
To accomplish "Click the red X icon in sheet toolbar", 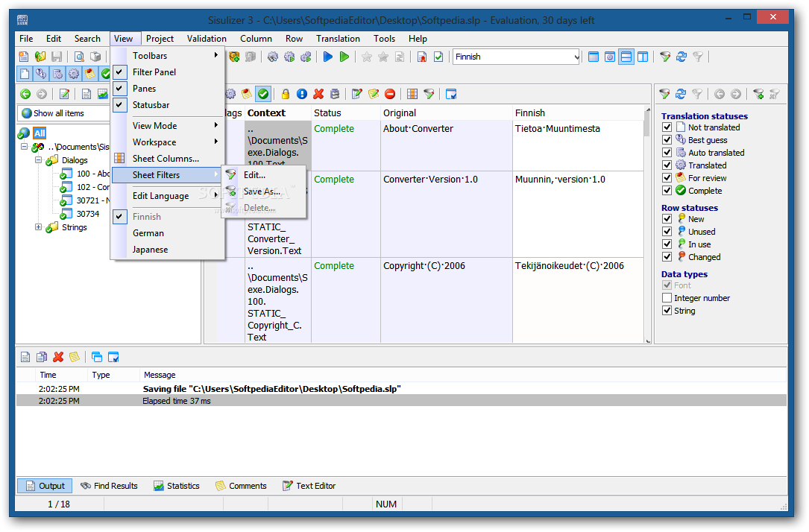I will [x=318, y=94].
